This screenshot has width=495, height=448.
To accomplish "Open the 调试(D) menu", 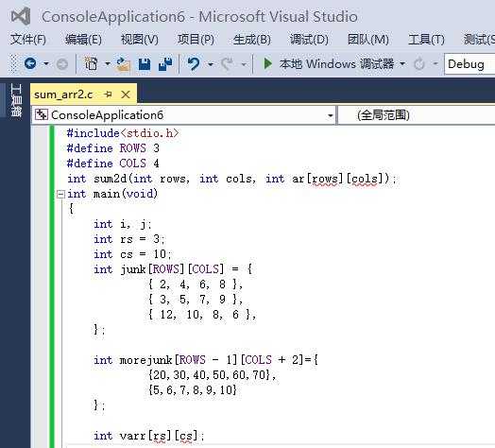I will coord(309,40).
